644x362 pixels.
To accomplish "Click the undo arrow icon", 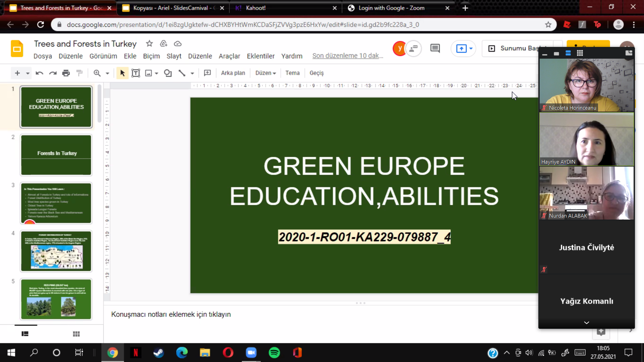I will [39, 73].
